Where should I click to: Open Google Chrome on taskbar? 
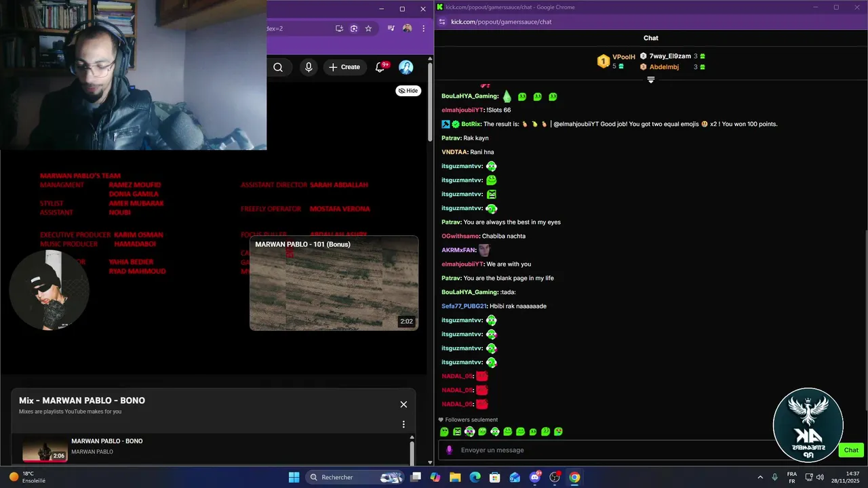coord(574,477)
